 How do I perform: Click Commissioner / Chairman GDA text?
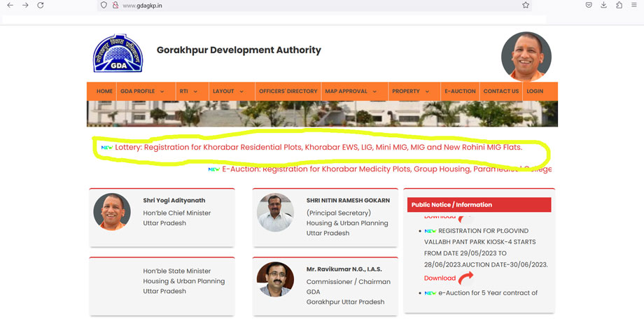point(349,287)
